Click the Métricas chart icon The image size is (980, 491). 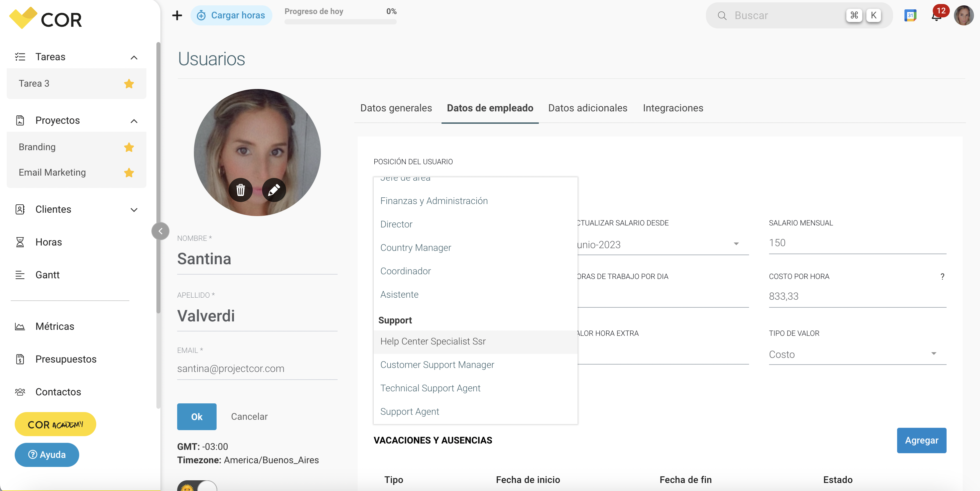[20, 326]
